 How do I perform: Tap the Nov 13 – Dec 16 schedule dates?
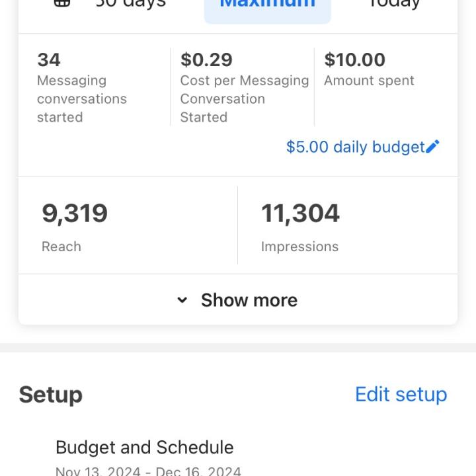148,471
